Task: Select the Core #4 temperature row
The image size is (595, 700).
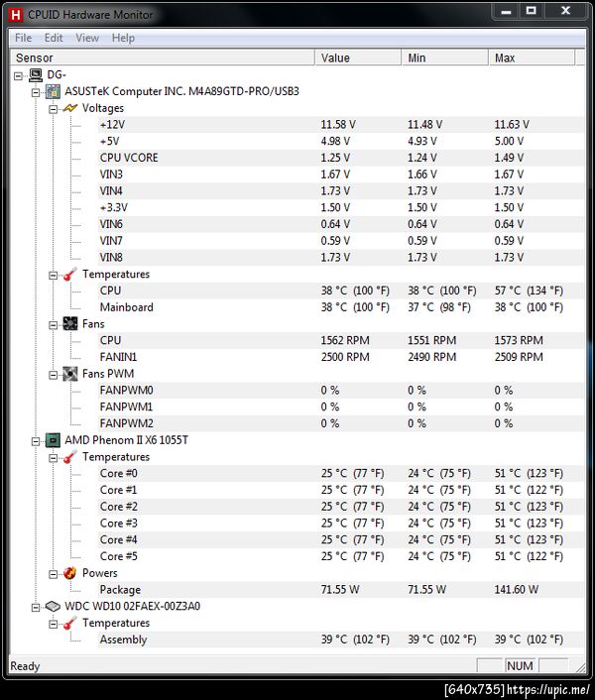Action: point(341,539)
